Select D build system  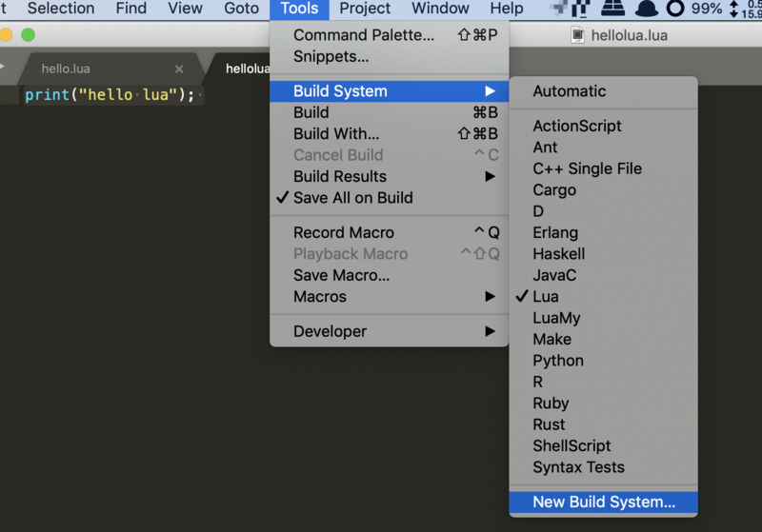coord(603,211)
